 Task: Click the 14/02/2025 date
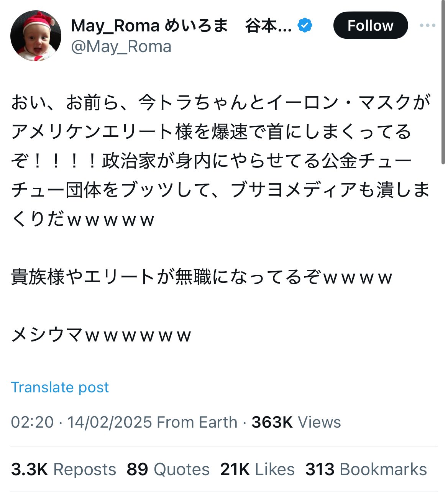(110, 422)
